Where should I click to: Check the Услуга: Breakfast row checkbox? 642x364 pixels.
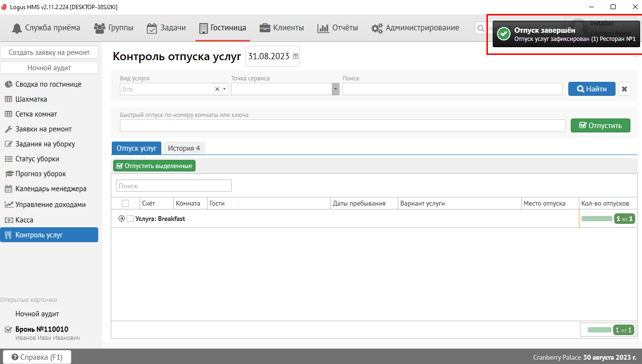click(x=130, y=219)
